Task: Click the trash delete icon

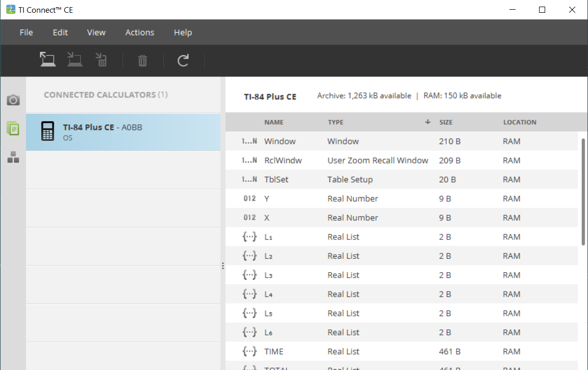Action: pos(143,61)
